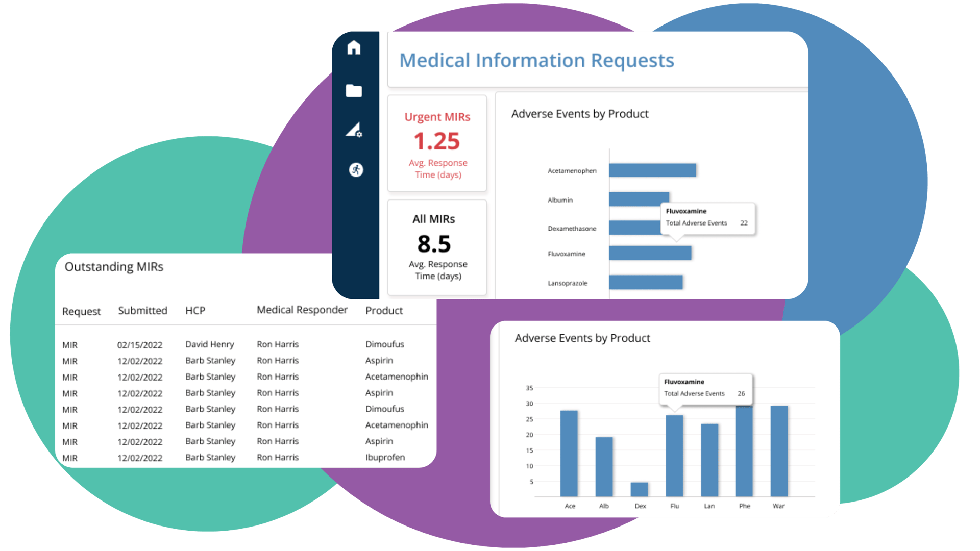Screen dimensions: 980x551
Task: Open the Urgent MIRs response time card
Action: pyautogui.click(x=437, y=143)
